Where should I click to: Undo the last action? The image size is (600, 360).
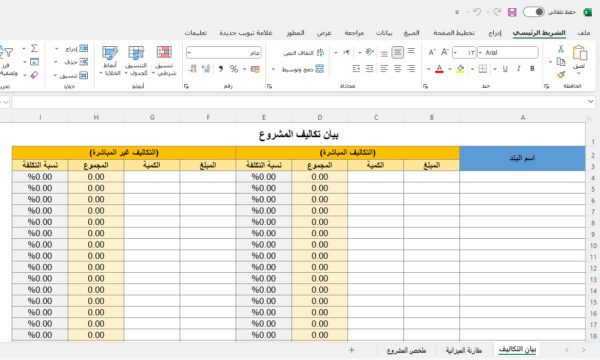point(477,12)
